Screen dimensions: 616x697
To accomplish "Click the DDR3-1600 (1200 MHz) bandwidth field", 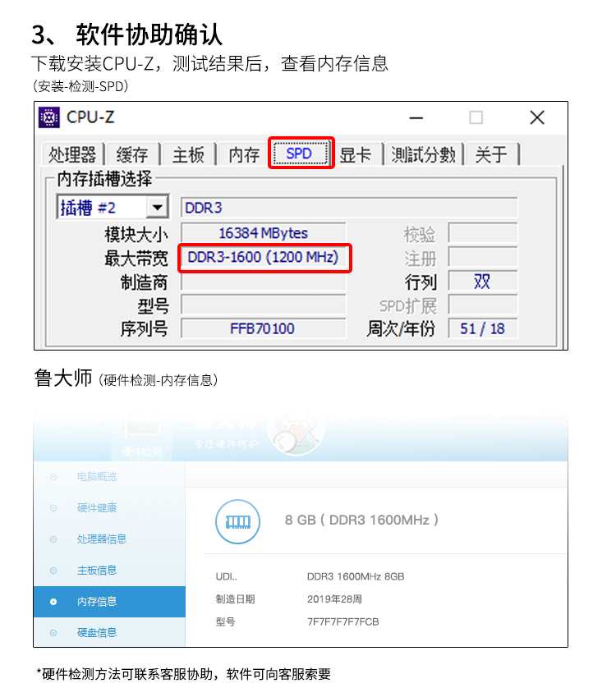I will [264, 258].
